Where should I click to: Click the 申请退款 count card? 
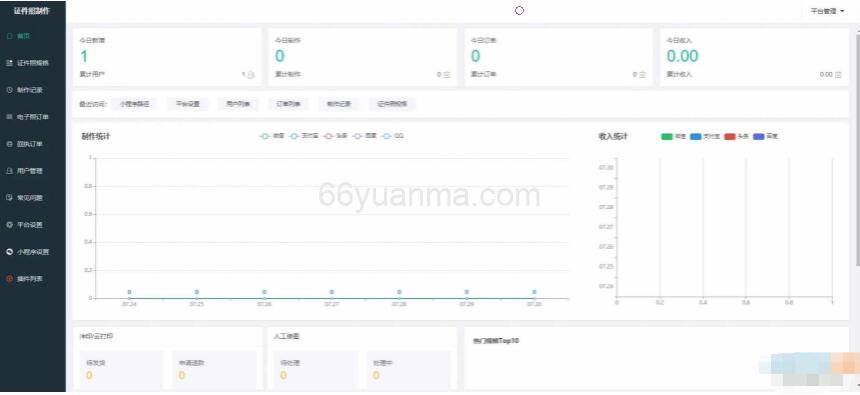point(214,370)
